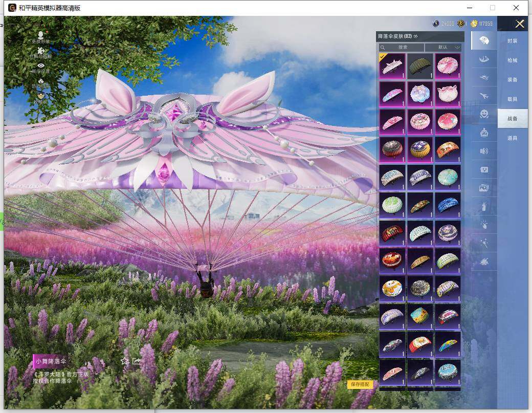This screenshot has width=532, height=413.
Task: Open the airplane skin category icon
Action: click(x=484, y=96)
